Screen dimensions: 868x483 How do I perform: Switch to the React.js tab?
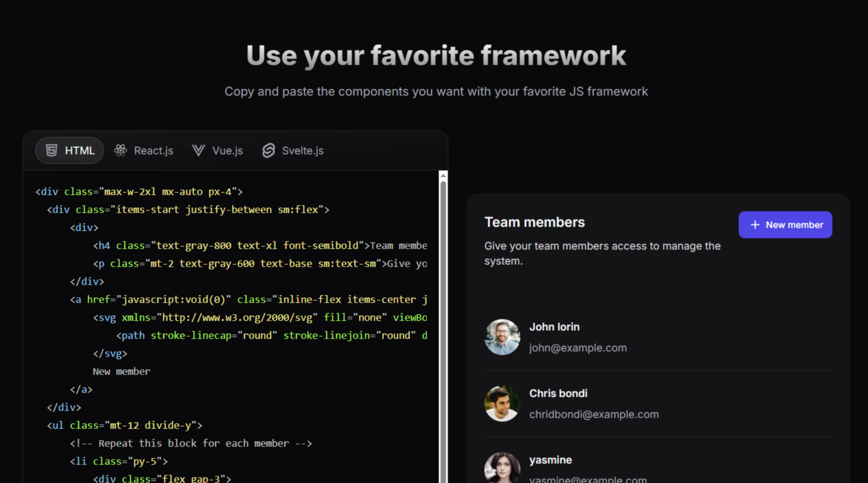144,150
